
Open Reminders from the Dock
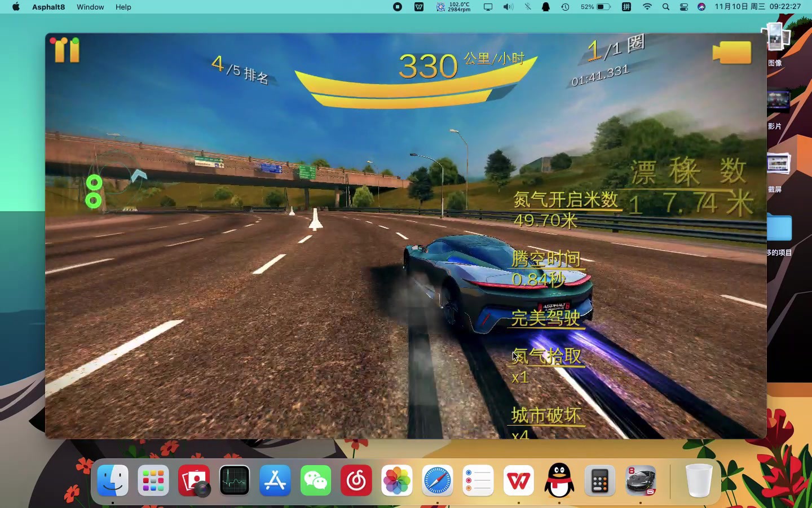point(478,481)
